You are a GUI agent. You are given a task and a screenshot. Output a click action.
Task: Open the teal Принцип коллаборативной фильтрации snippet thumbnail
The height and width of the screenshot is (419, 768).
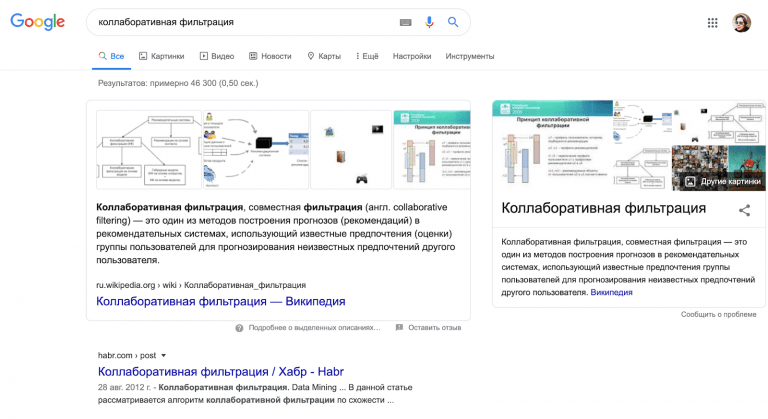click(x=432, y=149)
